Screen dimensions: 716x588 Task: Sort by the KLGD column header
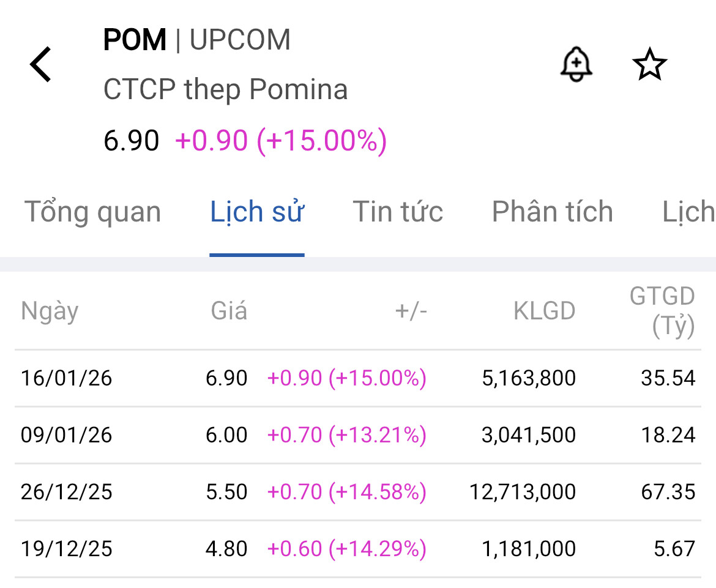tap(544, 311)
